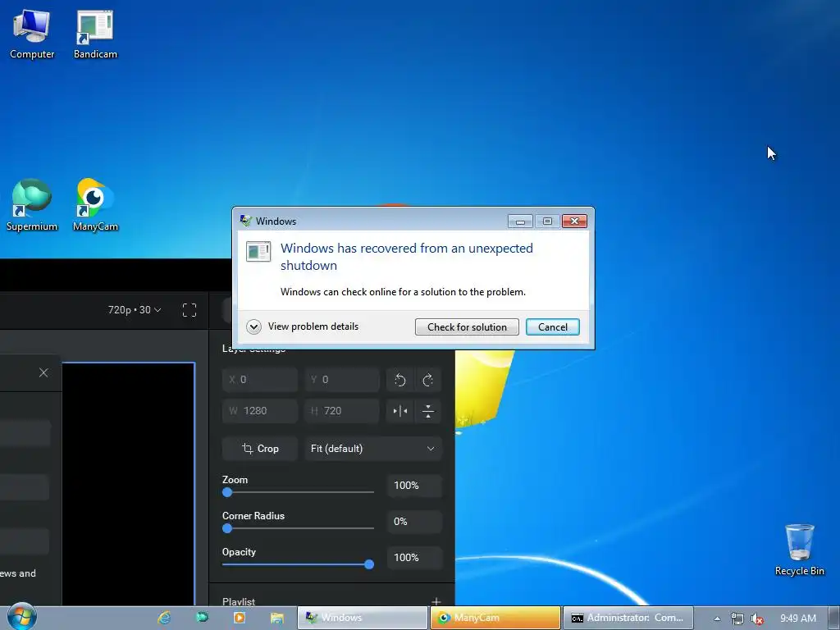Click the W 1280 width field
840x630 pixels.
[x=260, y=411]
